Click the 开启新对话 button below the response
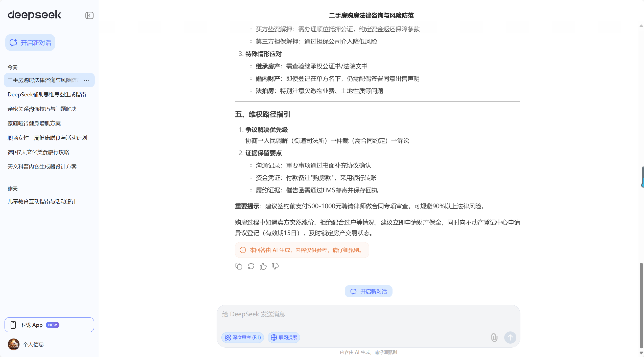Image resolution: width=644 pixels, height=357 pixels. (x=368, y=291)
